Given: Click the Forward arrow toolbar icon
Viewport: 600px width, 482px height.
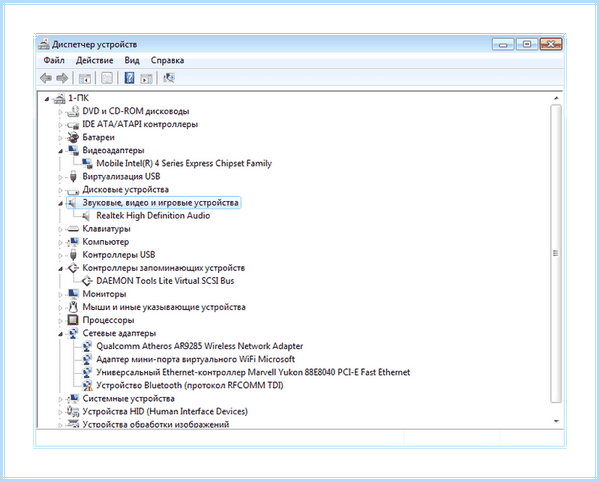Looking at the screenshot, I should coord(62,78).
